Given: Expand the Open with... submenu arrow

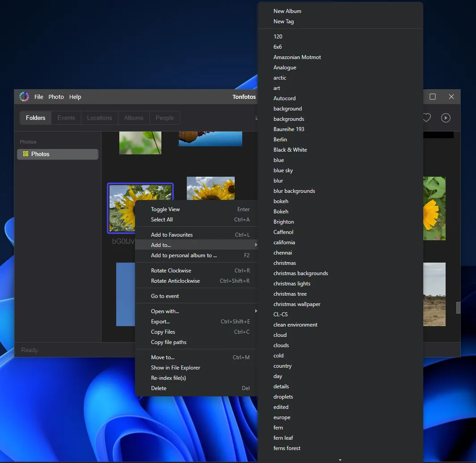Looking at the screenshot, I should tap(256, 311).
